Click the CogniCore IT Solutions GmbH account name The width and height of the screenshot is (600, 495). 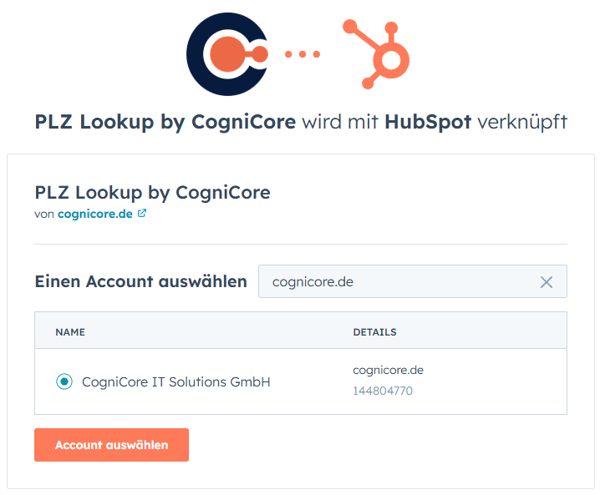point(176,381)
